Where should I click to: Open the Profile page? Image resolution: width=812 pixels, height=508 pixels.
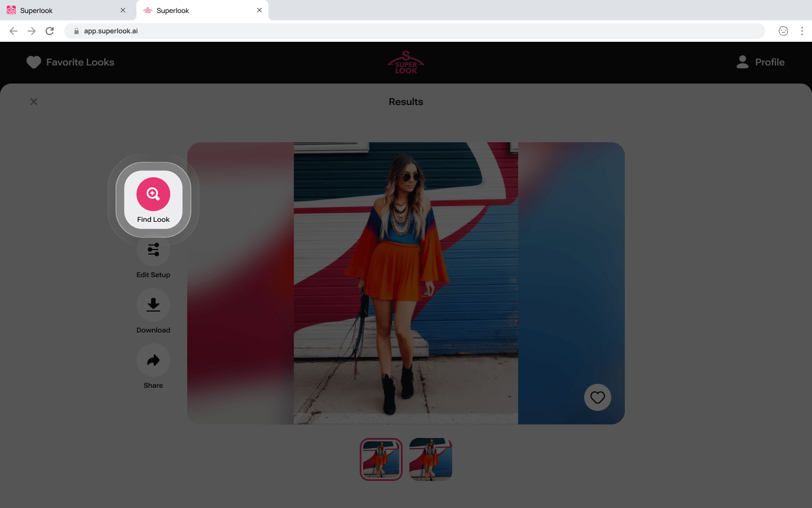coord(760,62)
